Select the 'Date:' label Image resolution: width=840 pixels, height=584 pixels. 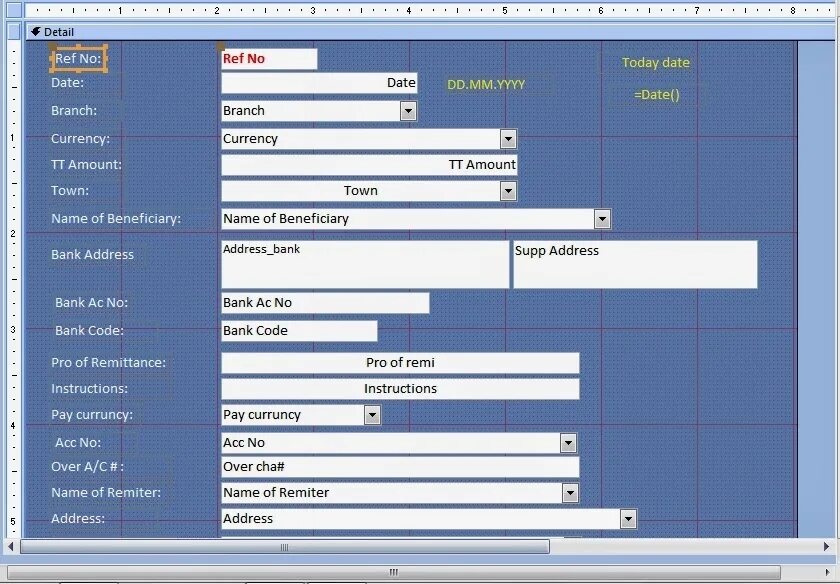68,83
